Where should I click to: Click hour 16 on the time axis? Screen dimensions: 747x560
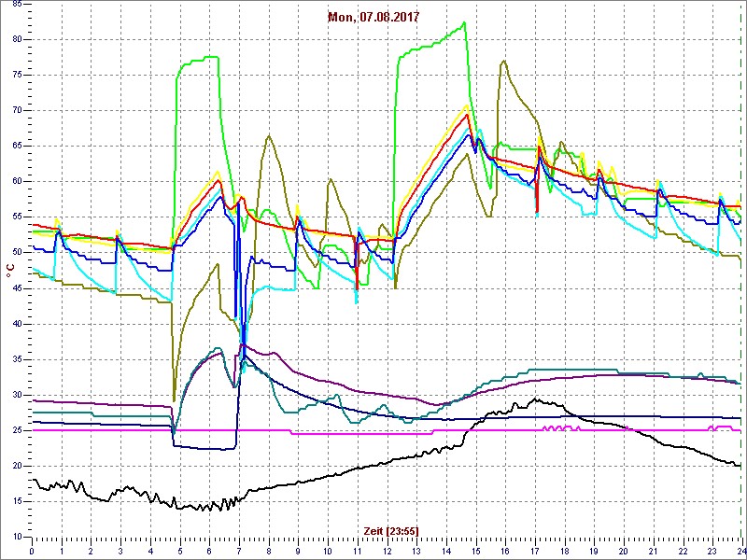(504, 551)
